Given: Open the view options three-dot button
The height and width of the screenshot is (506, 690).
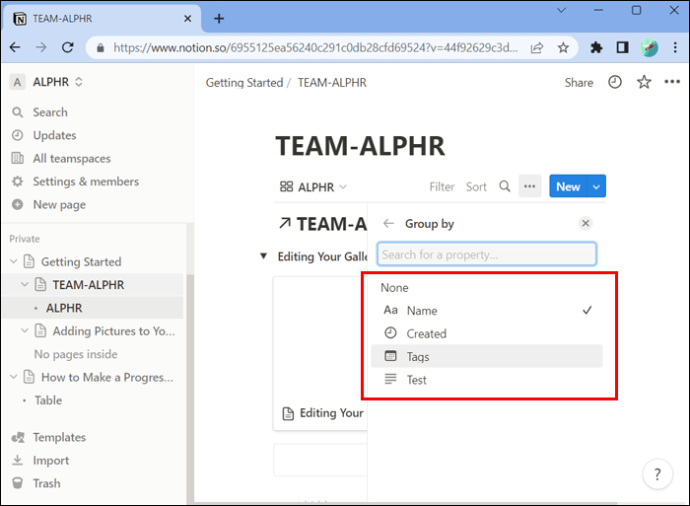Looking at the screenshot, I should pos(530,186).
